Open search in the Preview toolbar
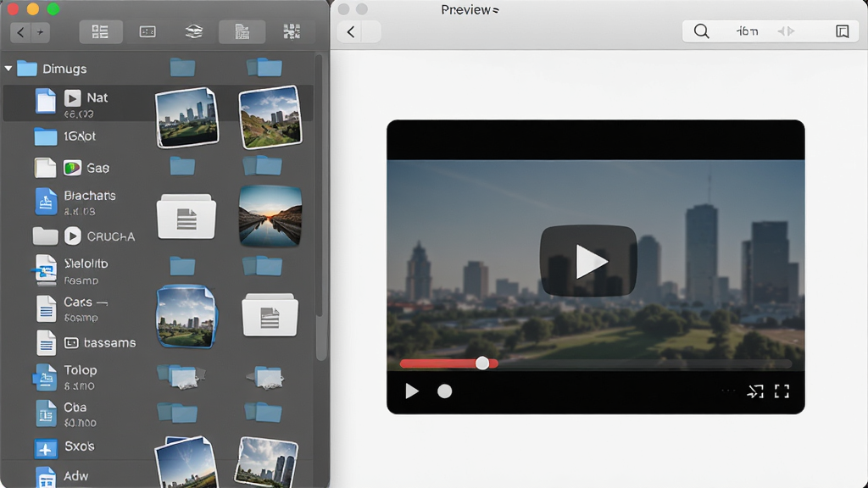Screen dimensions: 868x488 tap(701, 31)
